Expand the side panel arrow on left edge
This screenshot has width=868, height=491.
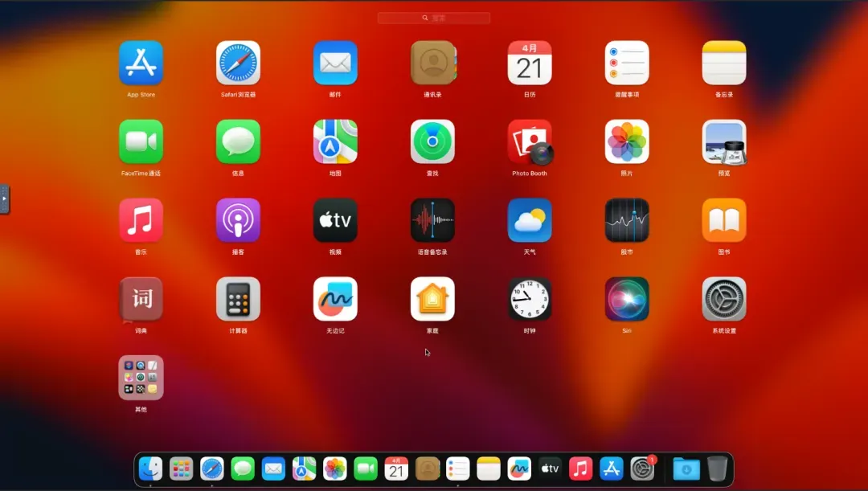4,198
